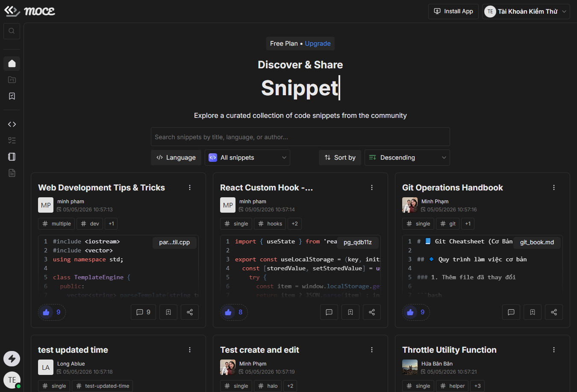Bookmark the Web Development Tips & Tricks snippet
577x392 pixels.
(x=168, y=312)
